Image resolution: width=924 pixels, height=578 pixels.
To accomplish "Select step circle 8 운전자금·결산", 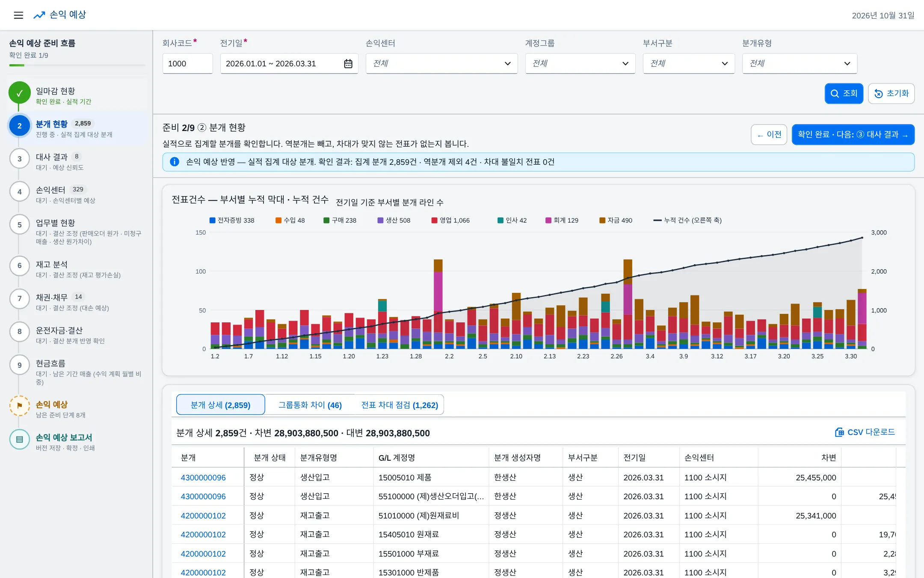I will [20, 332].
